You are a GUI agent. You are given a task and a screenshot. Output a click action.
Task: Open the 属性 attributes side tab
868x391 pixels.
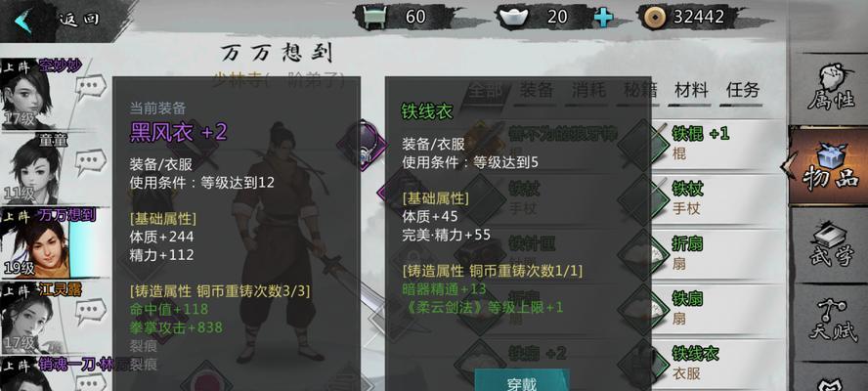[x=830, y=87]
